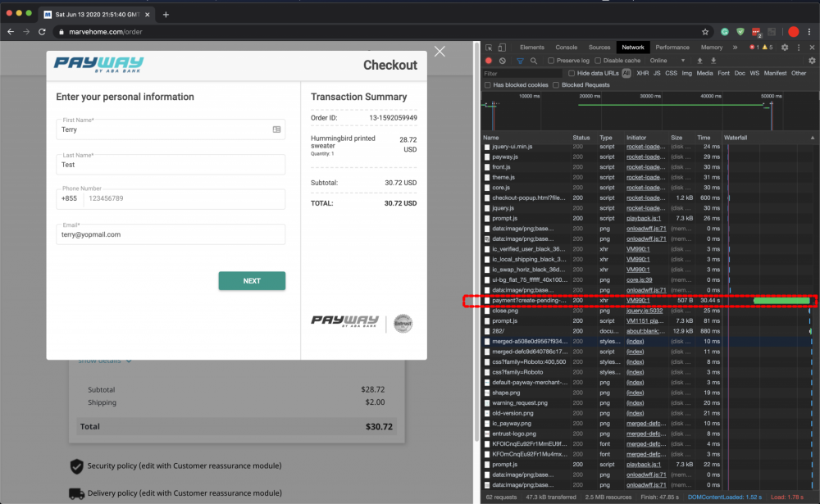Click into the Phone Number input field
The width and height of the screenshot is (820, 504).
coord(184,198)
